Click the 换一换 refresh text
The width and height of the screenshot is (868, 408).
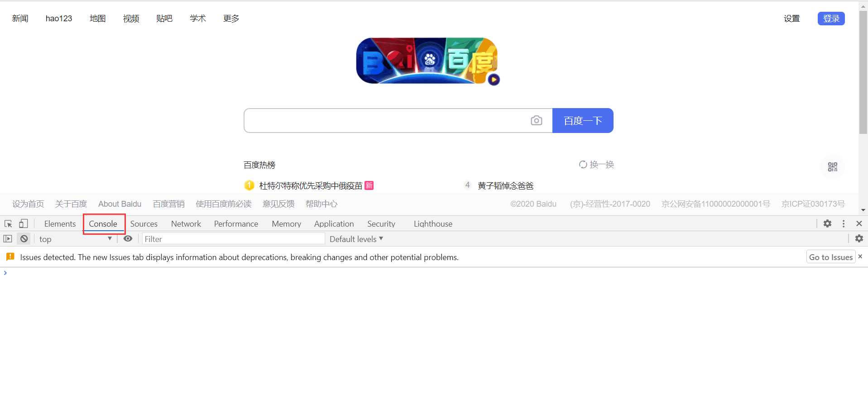tap(602, 165)
